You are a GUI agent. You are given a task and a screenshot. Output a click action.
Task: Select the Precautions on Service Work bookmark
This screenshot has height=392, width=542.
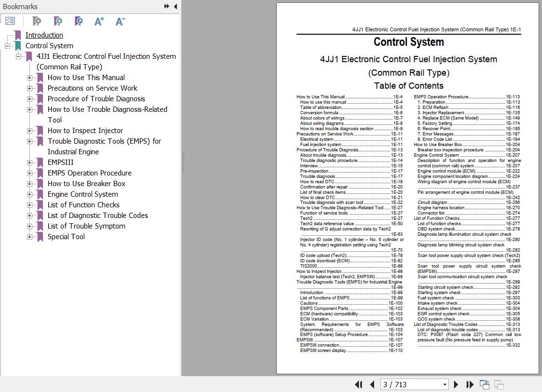(92, 88)
